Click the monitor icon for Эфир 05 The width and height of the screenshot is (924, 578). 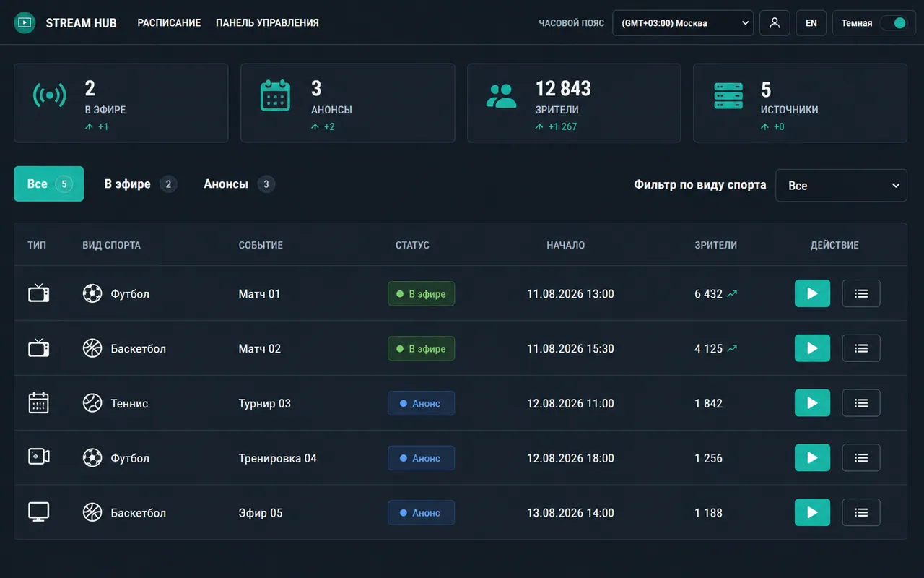coord(39,512)
